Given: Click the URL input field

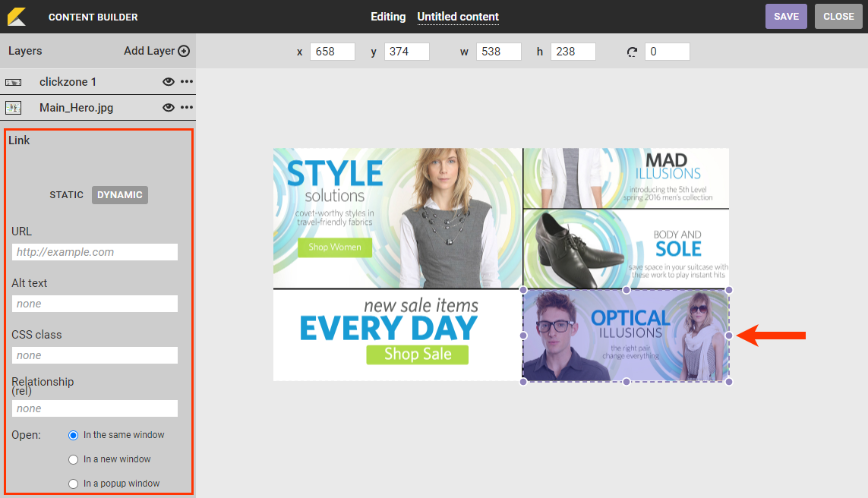Looking at the screenshot, I should (95, 252).
